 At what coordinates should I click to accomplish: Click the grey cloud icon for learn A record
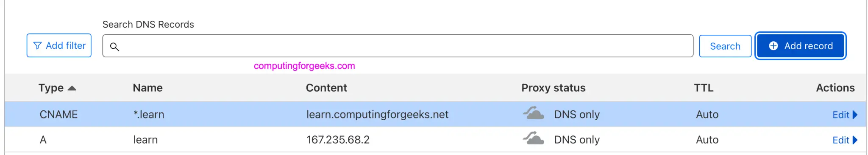(x=534, y=138)
